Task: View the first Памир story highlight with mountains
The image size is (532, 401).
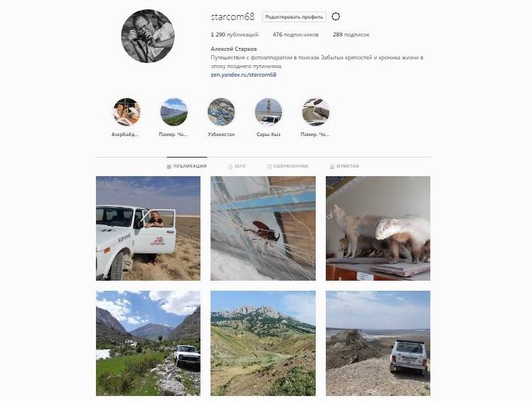Action: [x=173, y=112]
